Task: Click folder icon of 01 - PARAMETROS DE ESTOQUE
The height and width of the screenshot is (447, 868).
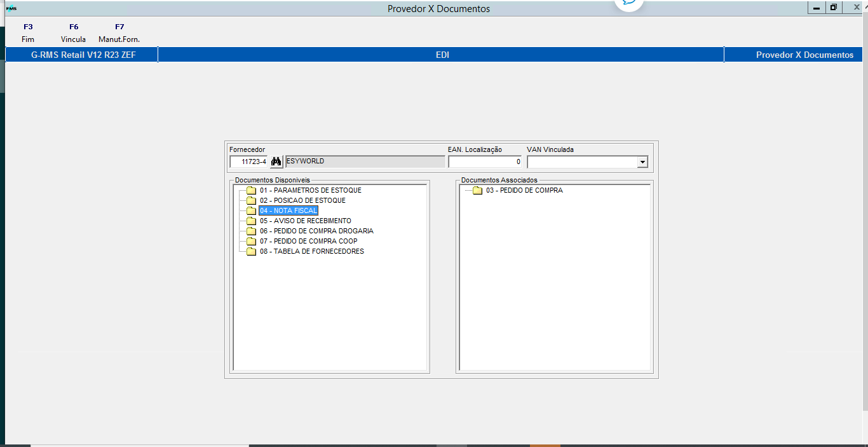Action: [x=251, y=190]
